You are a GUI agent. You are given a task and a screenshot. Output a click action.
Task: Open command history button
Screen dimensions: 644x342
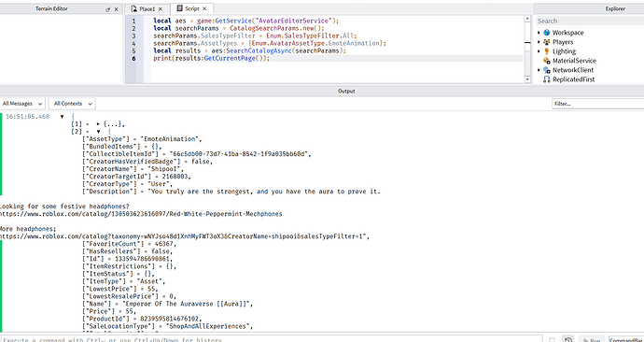[568, 339]
